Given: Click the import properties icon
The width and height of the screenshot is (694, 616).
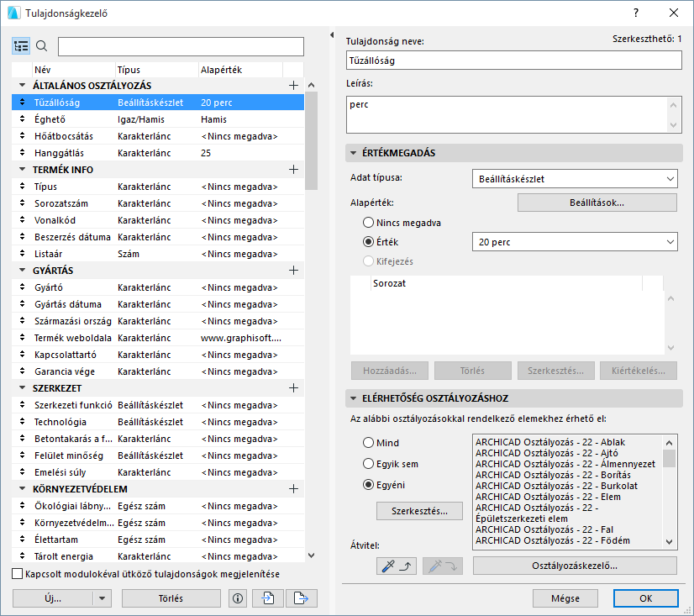Looking at the screenshot, I should point(268,598).
